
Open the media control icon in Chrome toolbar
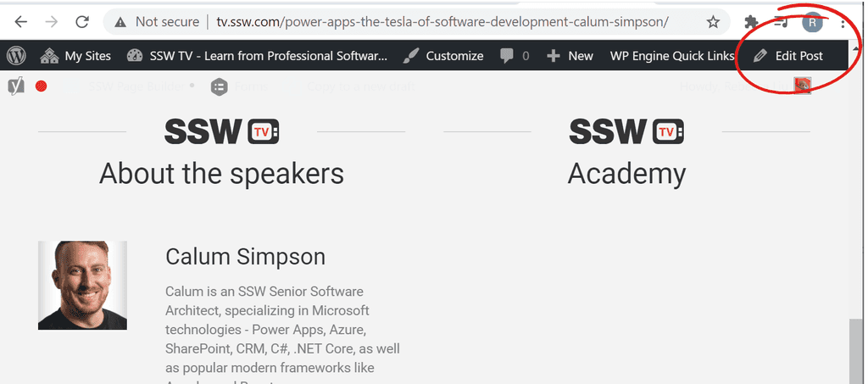point(782,22)
